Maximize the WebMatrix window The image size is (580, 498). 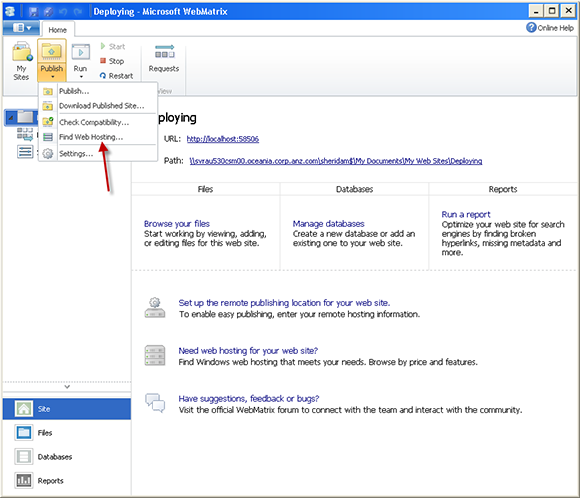point(552,11)
